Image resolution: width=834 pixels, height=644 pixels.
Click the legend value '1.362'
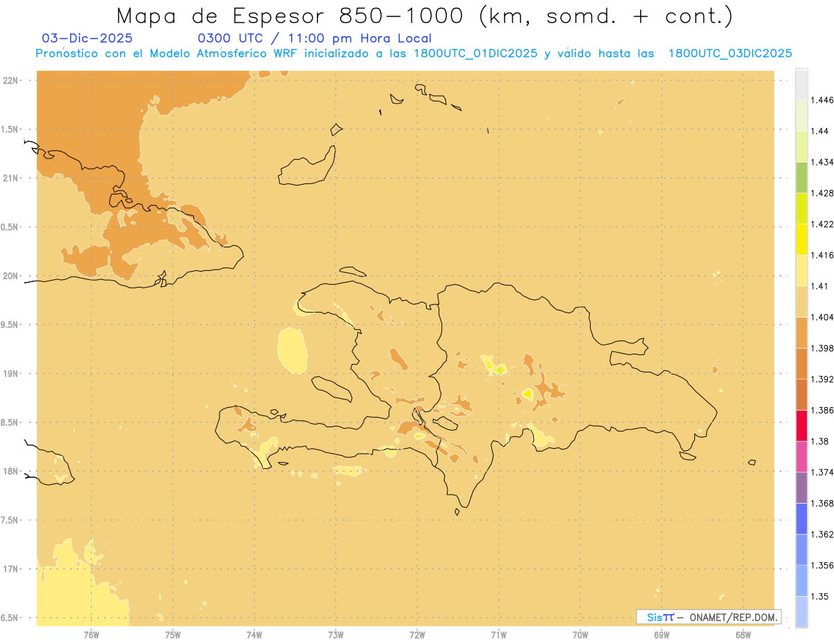pos(823,534)
